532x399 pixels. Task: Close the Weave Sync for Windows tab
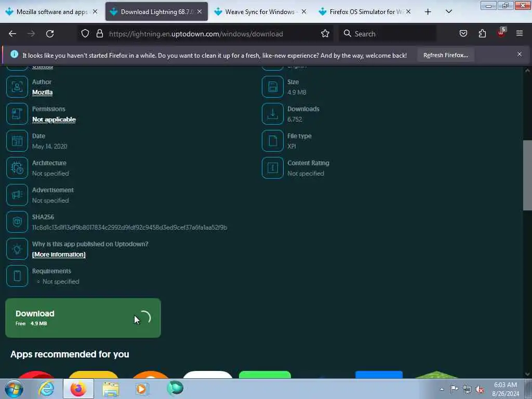[x=304, y=12]
